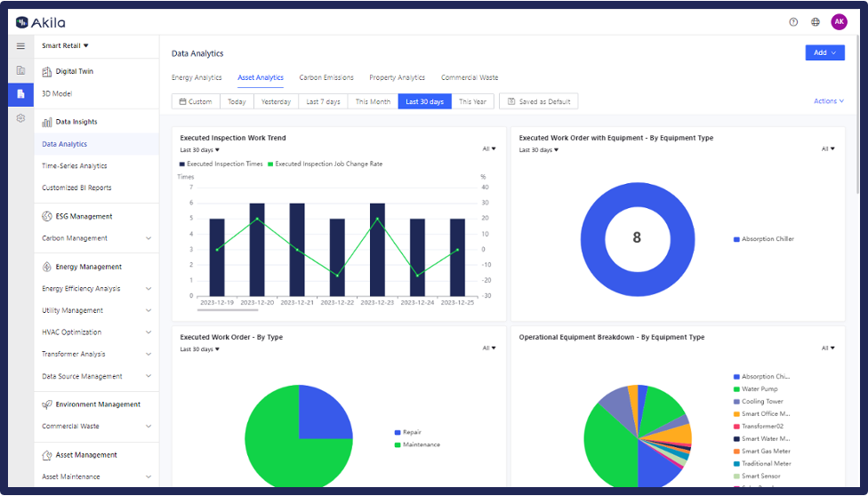Open the Smart Retail site dropdown
Image resolution: width=868 pixels, height=496 pixels.
click(65, 45)
